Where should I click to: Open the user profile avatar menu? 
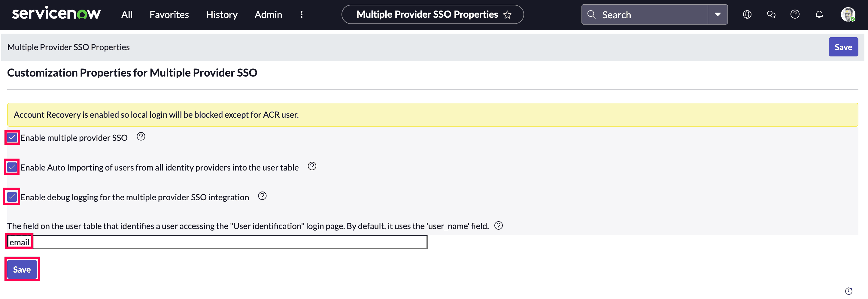tap(848, 14)
